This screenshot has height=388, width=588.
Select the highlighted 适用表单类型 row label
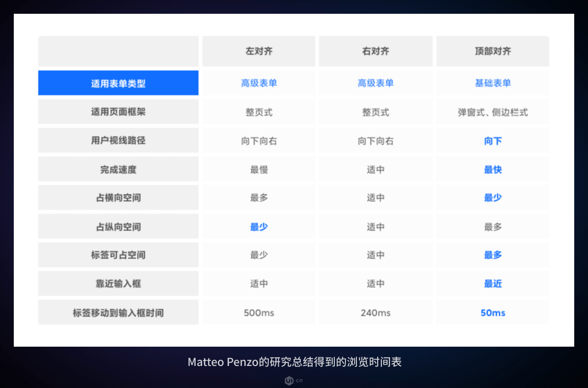click(x=118, y=83)
